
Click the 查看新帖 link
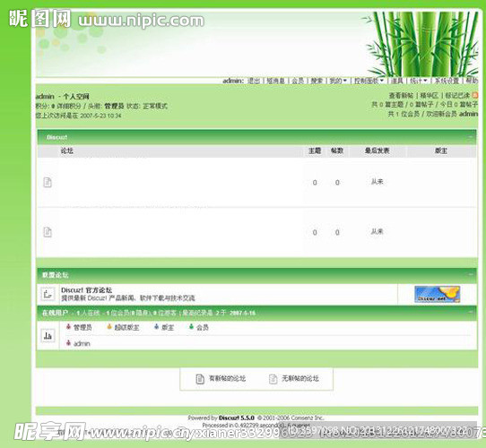pyautogui.click(x=401, y=96)
